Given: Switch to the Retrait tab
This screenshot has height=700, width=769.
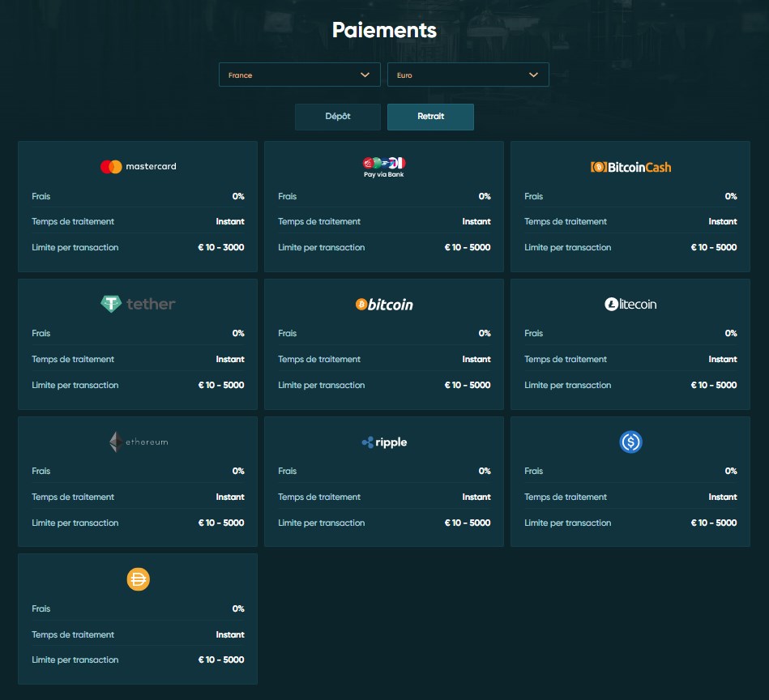Looking at the screenshot, I should pyautogui.click(x=430, y=117).
